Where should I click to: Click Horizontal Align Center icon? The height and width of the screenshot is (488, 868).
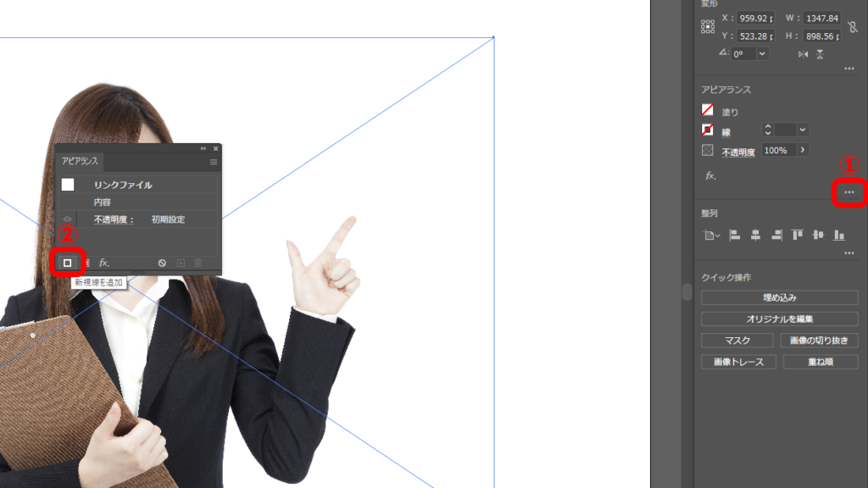coord(755,236)
